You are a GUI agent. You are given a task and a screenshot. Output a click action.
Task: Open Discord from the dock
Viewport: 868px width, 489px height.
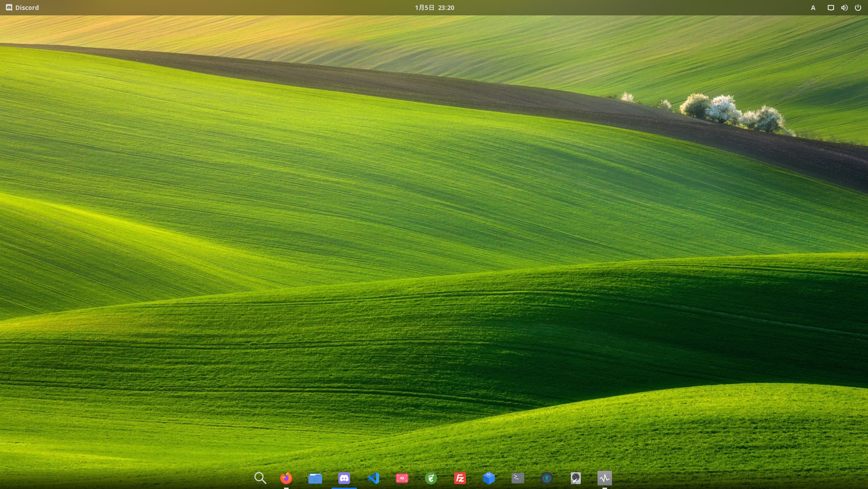pyautogui.click(x=344, y=478)
